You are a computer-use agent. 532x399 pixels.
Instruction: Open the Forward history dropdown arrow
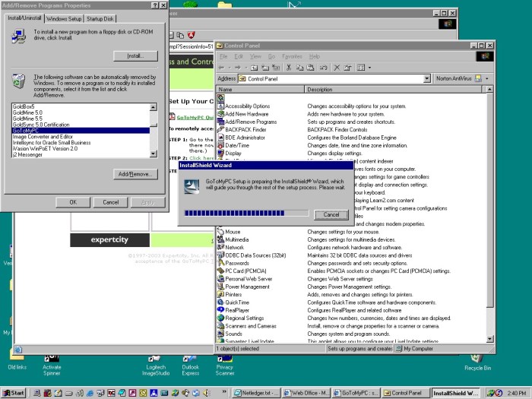tap(245, 68)
